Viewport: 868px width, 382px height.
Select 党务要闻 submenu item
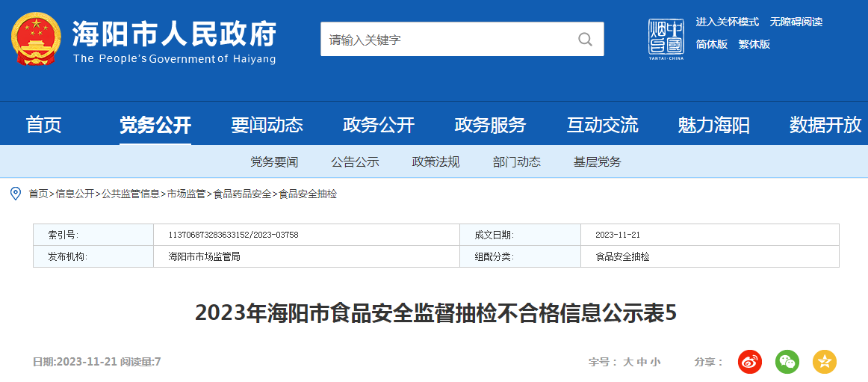click(x=275, y=162)
